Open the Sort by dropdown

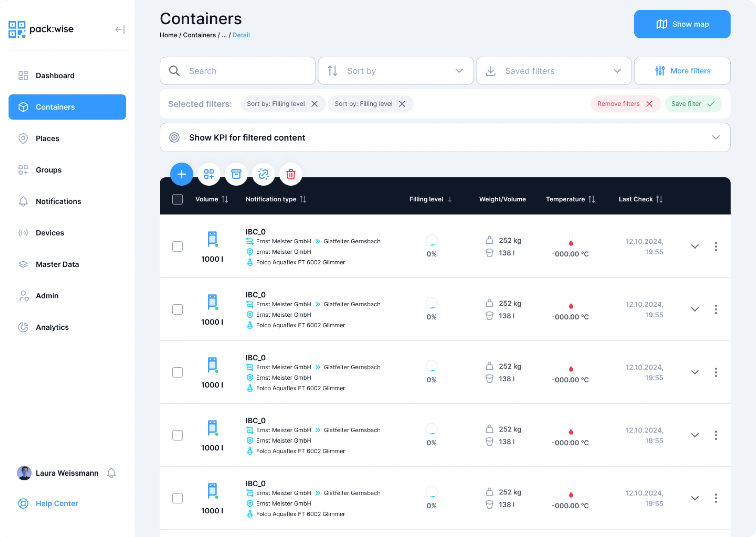pos(396,71)
